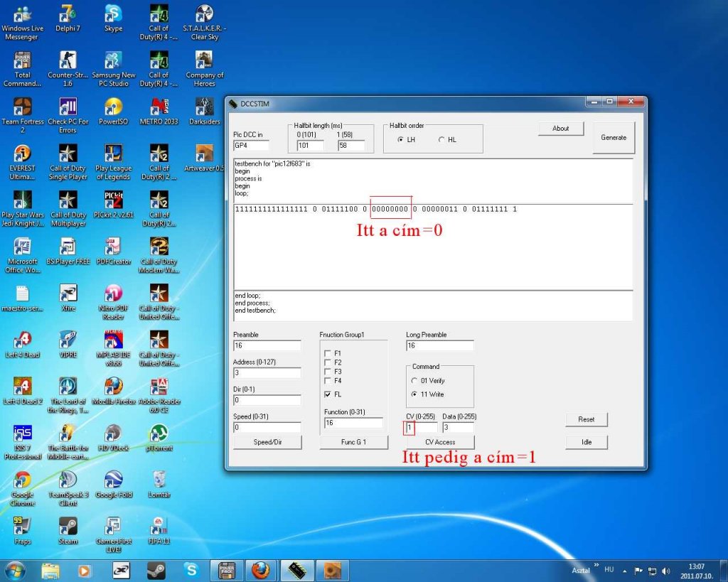Focus the Data (0-255) field
Viewport: 728px width, 582px height.
458,428
